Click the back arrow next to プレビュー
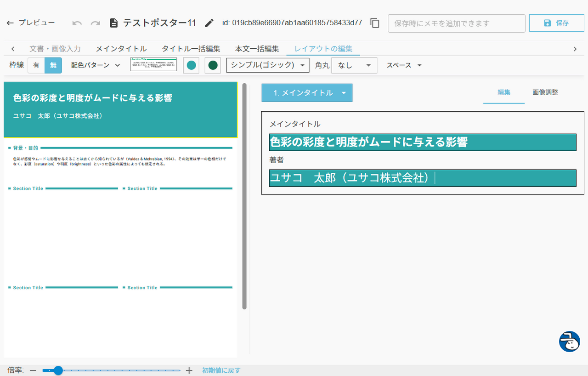This screenshot has width=588, height=376. pyautogui.click(x=10, y=23)
